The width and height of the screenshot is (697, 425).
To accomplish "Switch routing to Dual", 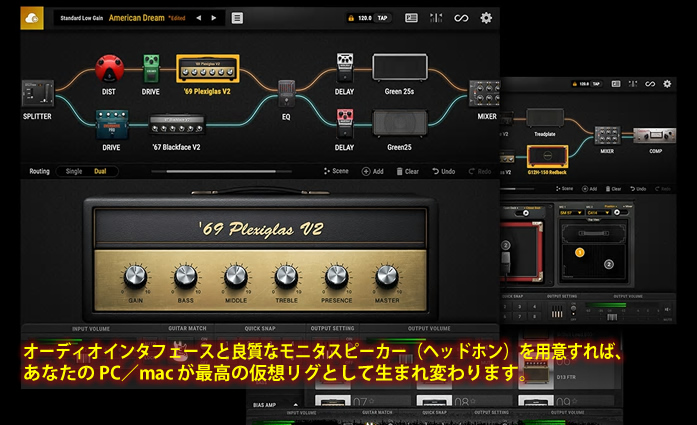I will [x=100, y=171].
